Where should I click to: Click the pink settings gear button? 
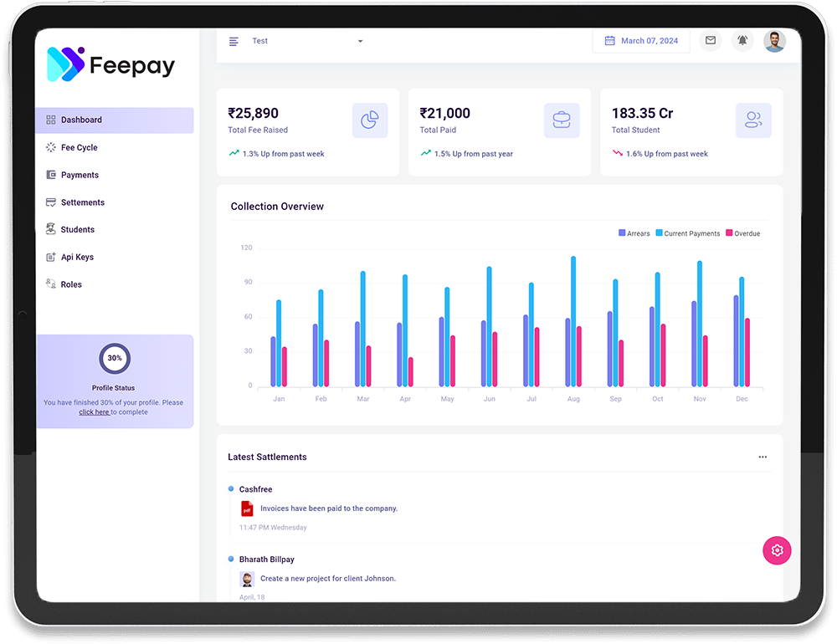point(777,549)
